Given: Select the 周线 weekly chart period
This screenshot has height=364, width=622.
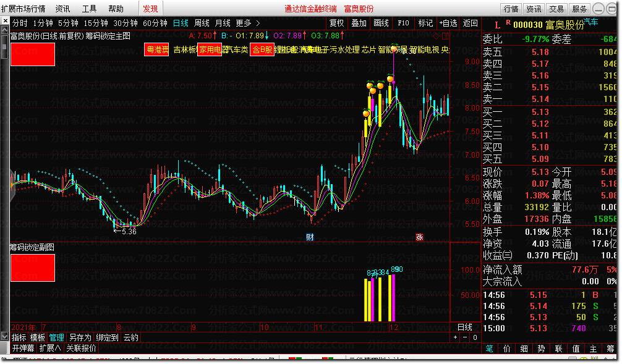Looking at the screenshot, I should coord(202,23).
